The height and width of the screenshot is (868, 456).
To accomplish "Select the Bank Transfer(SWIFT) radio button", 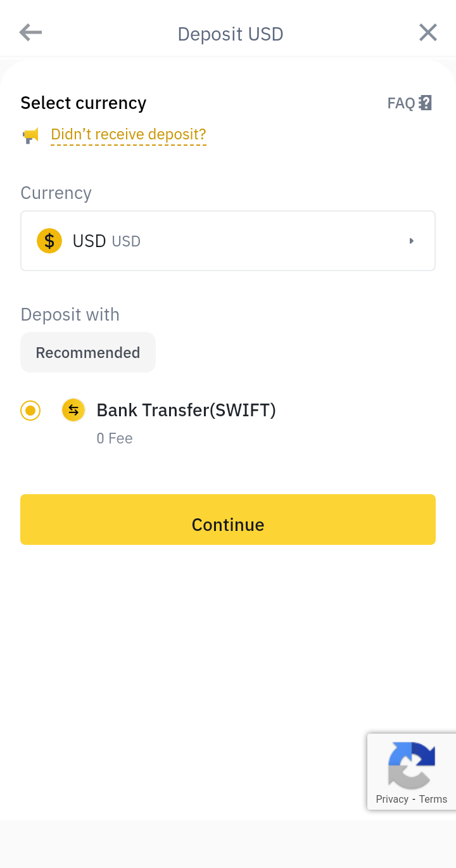I will pos(30,410).
